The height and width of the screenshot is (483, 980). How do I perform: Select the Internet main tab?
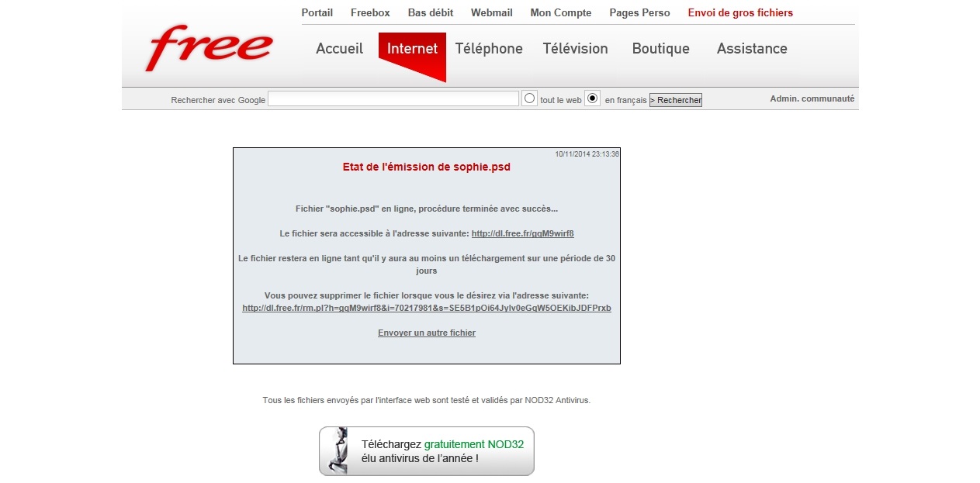tap(412, 49)
